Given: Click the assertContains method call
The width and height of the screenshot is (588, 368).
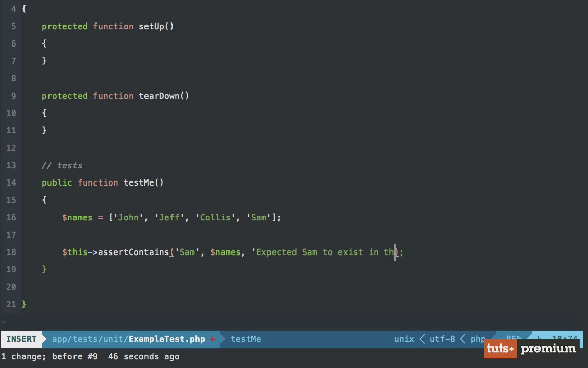Looking at the screenshot, I should tap(134, 252).
